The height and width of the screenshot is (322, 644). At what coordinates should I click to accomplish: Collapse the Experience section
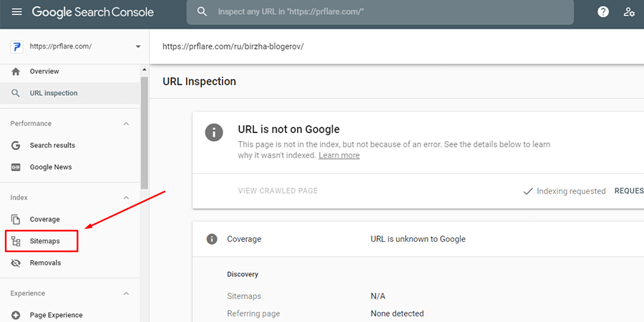[127, 293]
